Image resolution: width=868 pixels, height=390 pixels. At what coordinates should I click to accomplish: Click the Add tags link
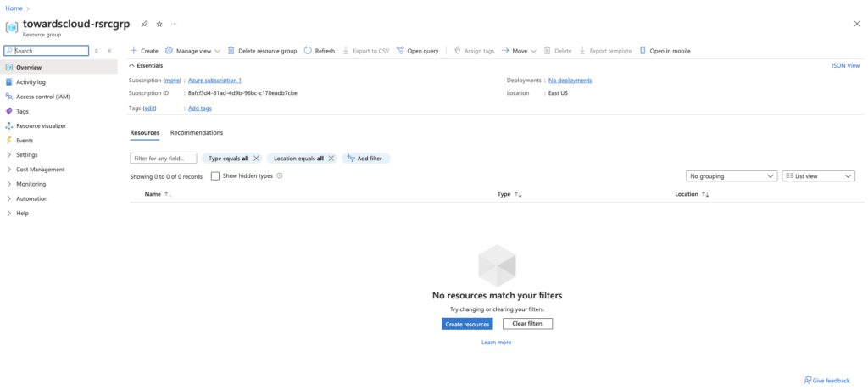click(200, 108)
